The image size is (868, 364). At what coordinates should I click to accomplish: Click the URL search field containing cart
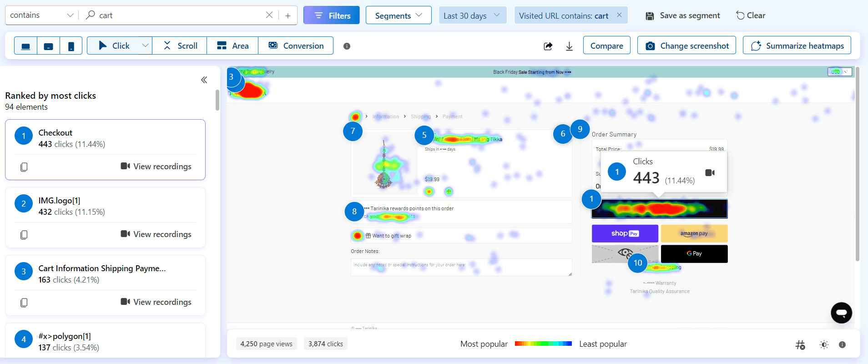coord(177,15)
